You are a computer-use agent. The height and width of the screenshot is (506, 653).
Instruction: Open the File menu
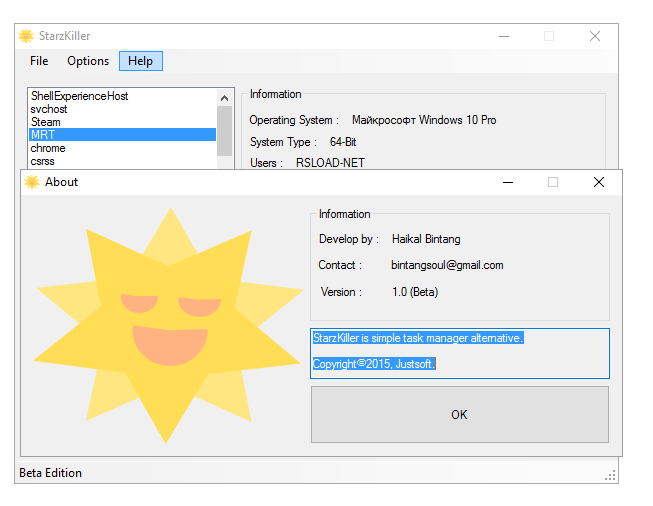[x=39, y=61]
